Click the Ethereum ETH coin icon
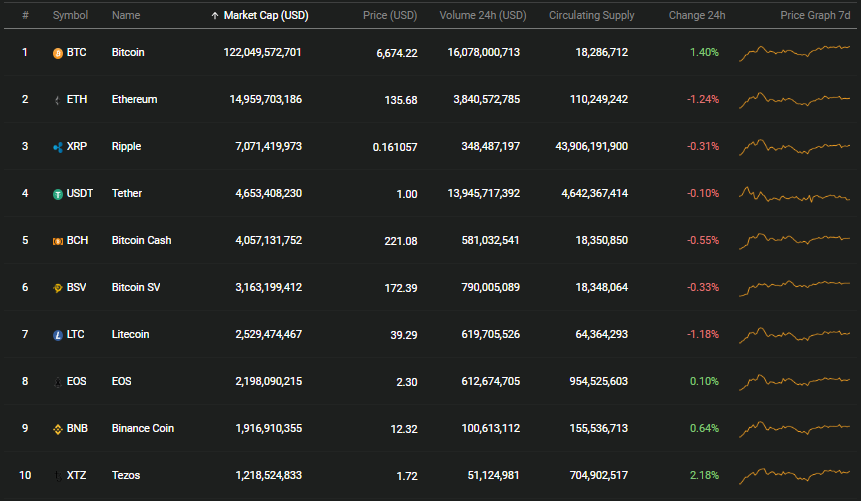 point(58,100)
